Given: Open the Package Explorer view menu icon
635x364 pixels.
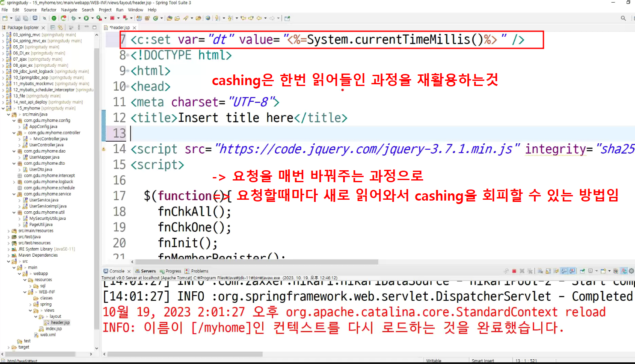Looking at the screenshot, I should pyautogui.click(x=79, y=27).
